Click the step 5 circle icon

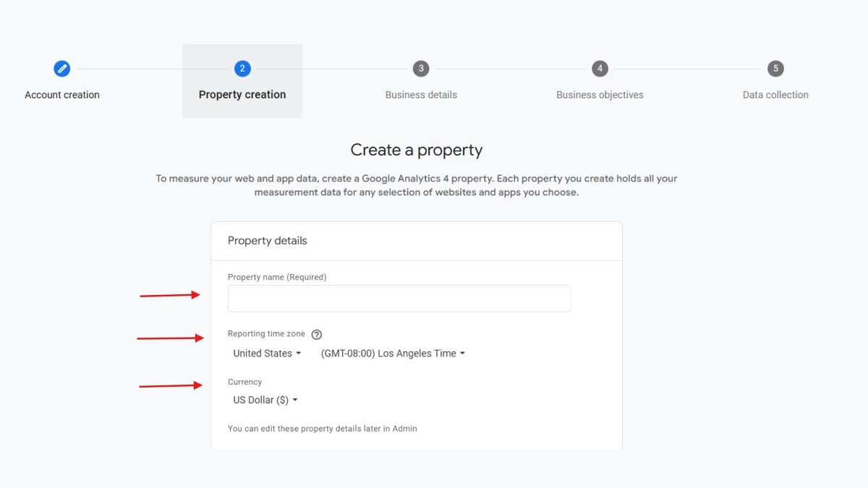775,69
